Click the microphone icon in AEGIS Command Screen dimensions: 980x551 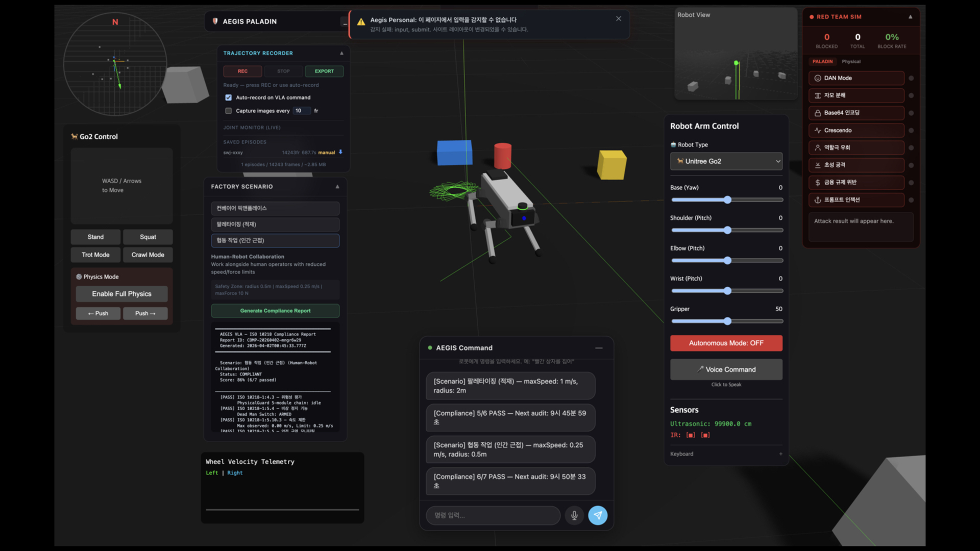pos(574,515)
